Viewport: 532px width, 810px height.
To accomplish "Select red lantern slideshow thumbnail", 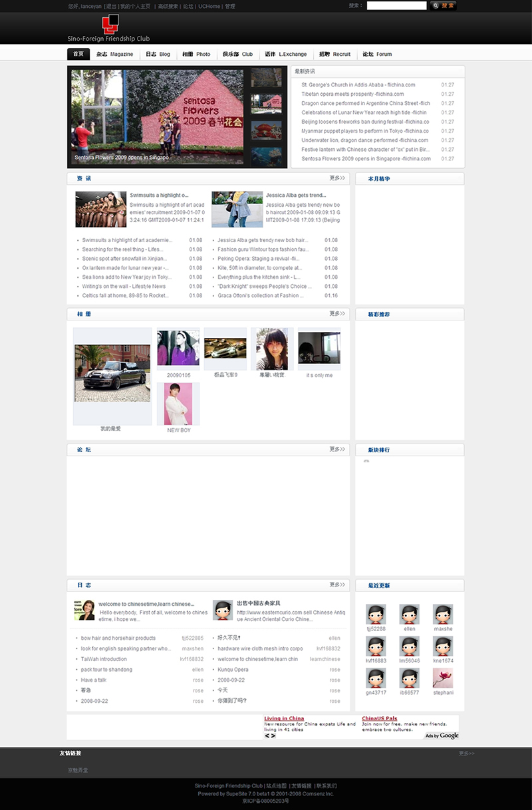I will (x=266, y=130).
